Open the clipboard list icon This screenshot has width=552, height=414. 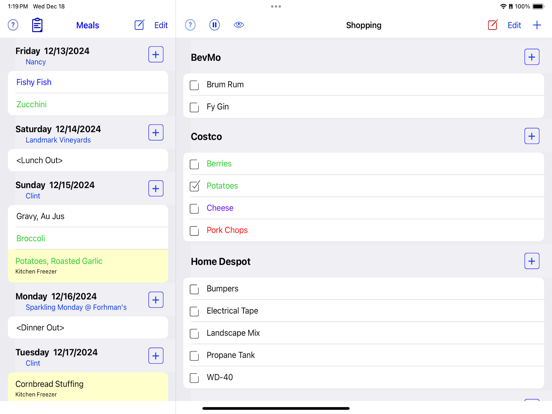pyautogui.click(x=37, y=25)
